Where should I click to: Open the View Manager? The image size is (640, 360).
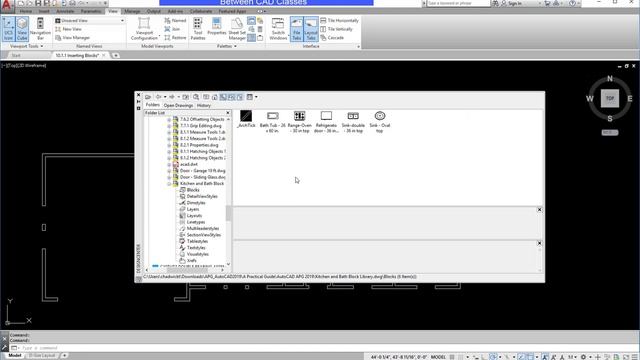coord(73,38)
